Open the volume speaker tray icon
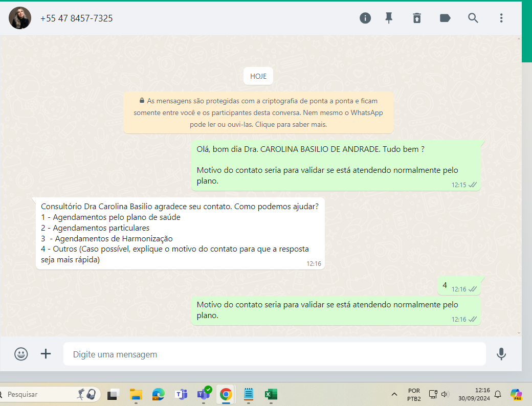The image size is (532, 406). click(x=445, y=394)
